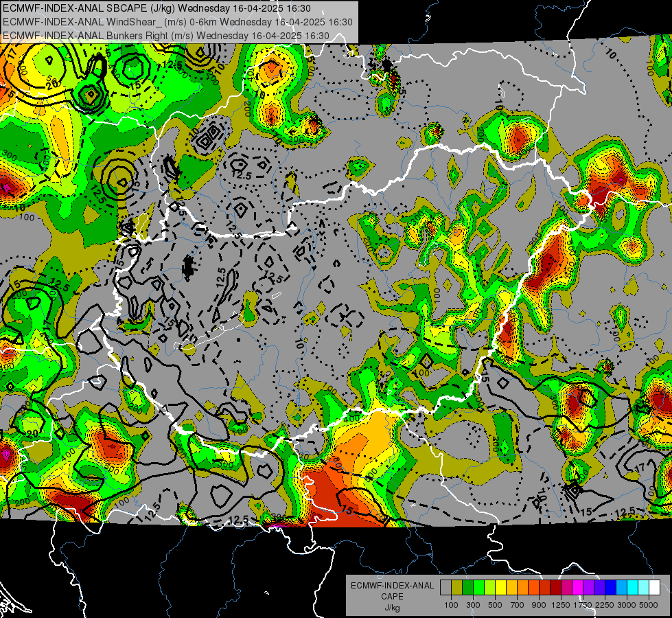Click the gray legend swatch below 100
This screenshot has width=672, height=618.
445,588
